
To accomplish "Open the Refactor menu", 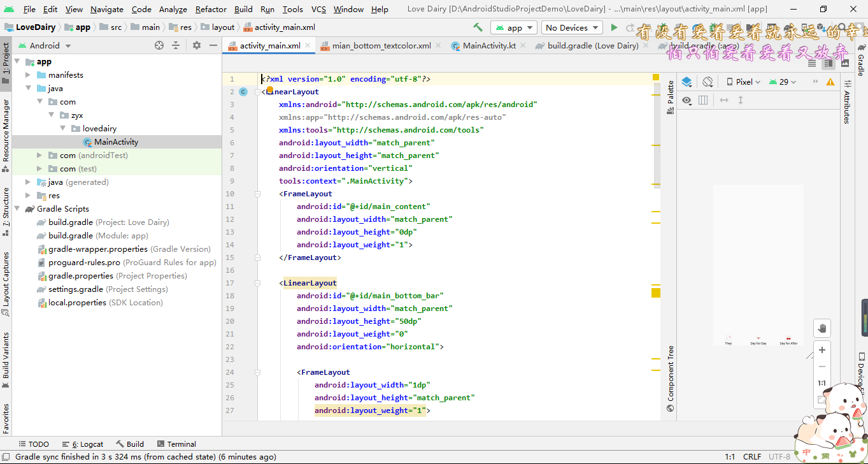I will pyautogui.click(x=211, y=9).
